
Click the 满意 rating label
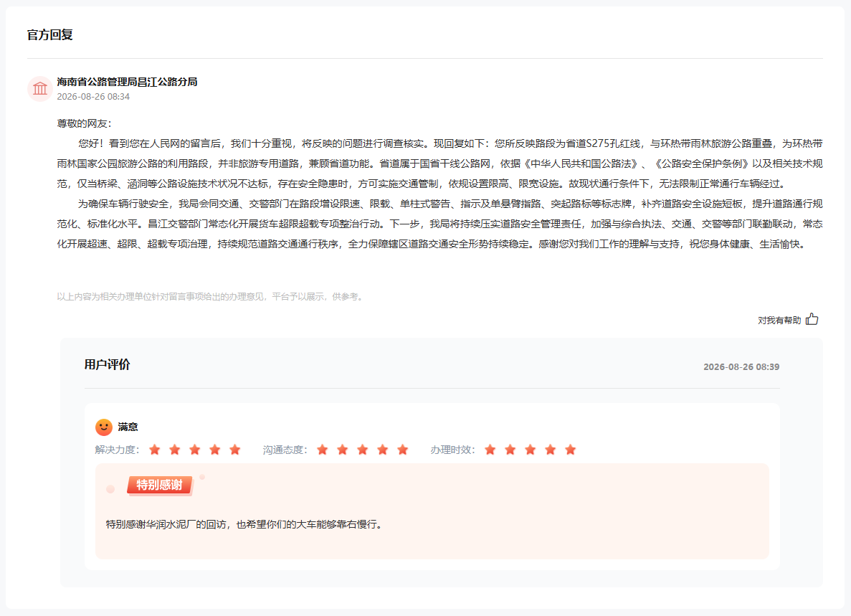128,427
